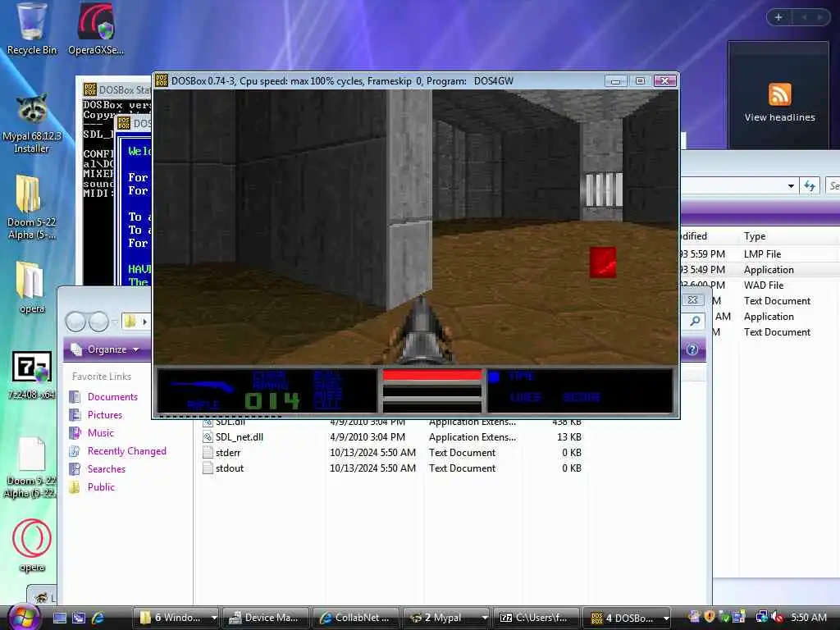Open Pictures favorite link
Viewport: 840px width, 630px height.
click(x=104, y=415)
